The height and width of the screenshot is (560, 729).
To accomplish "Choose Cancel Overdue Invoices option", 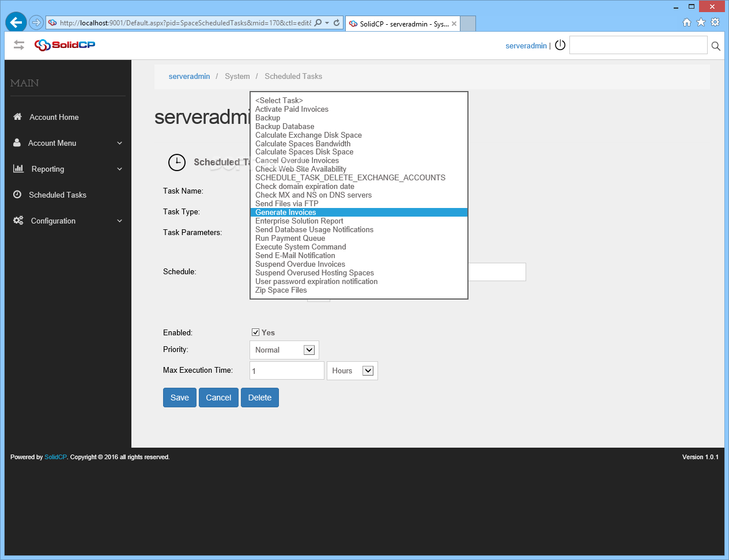I will (358, 161).
